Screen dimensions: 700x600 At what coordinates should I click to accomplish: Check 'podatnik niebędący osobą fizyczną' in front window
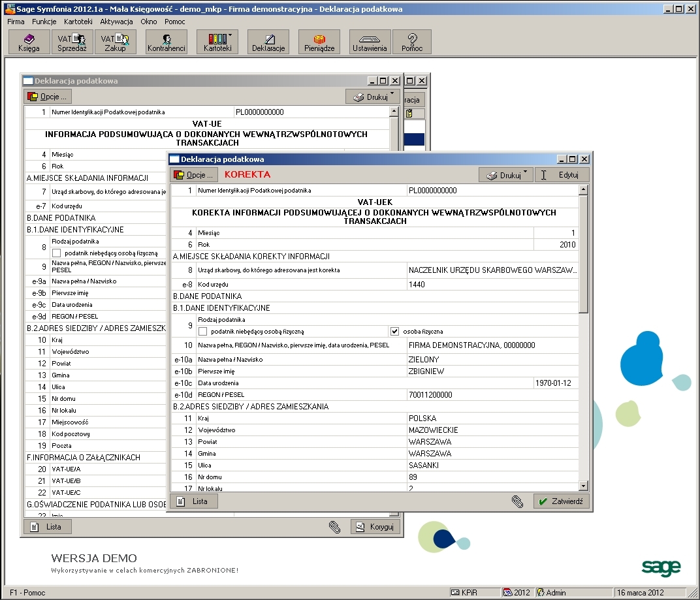203,331
